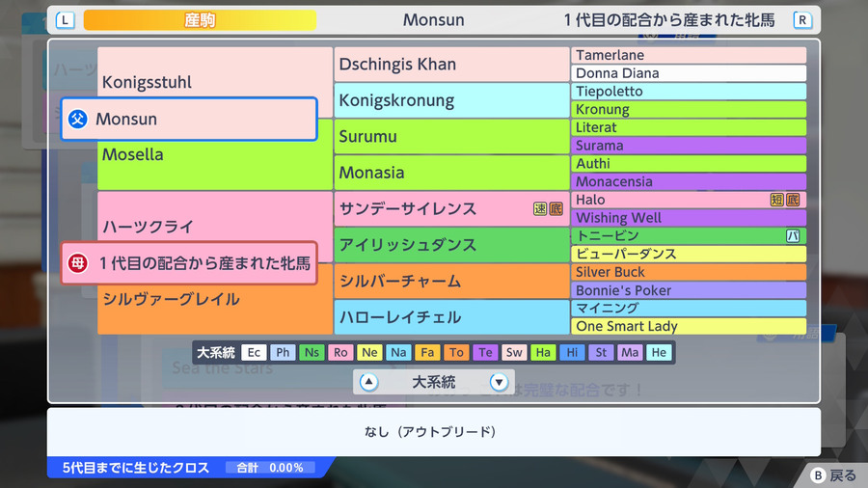
Task: Select Tamerlane ancestor row
Action: (x=689, y=55)
